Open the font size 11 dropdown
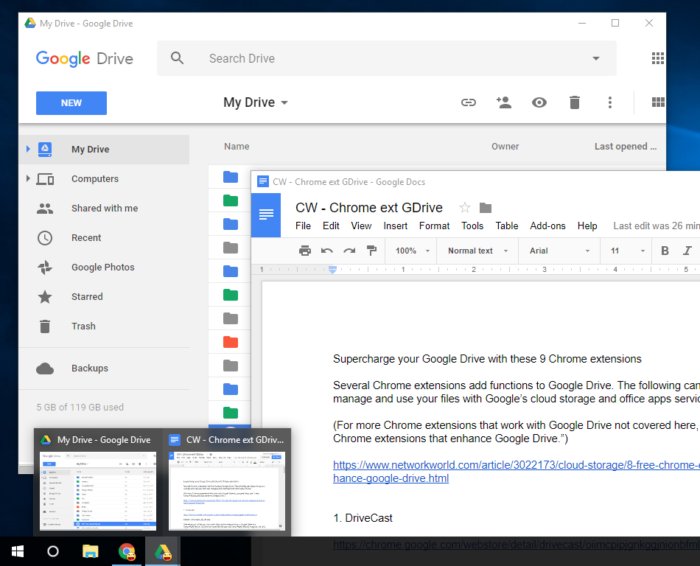This screenshot has height=566, width=700. 627,251
